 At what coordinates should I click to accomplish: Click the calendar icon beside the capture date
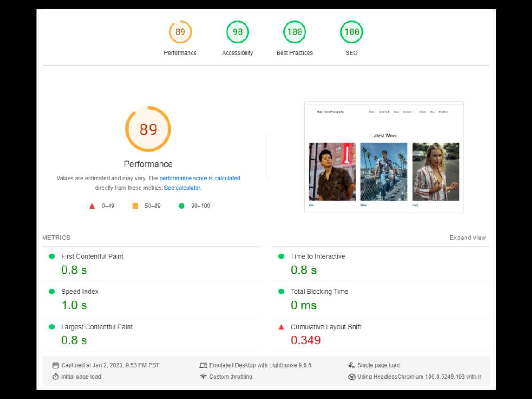click(x=55, y=365)
